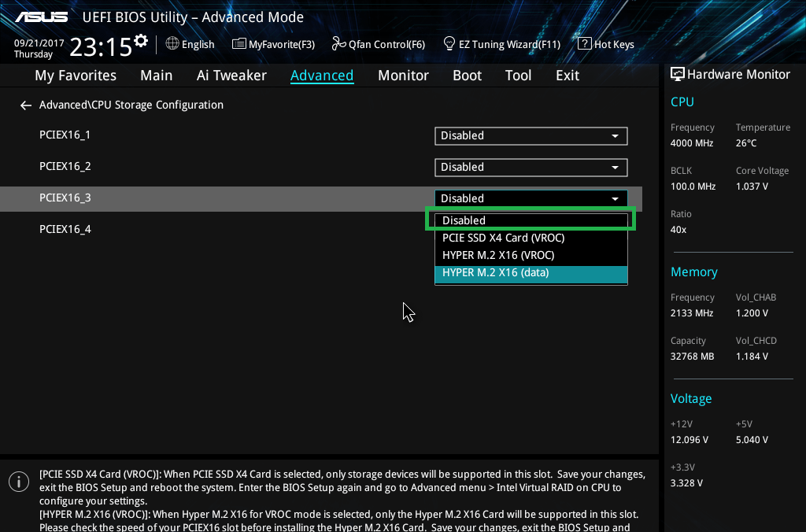Choose HYPER M.2 X16 (VROC) option
Screen dimensions: 806x532
pyautogui.click(x=531, y=256)
